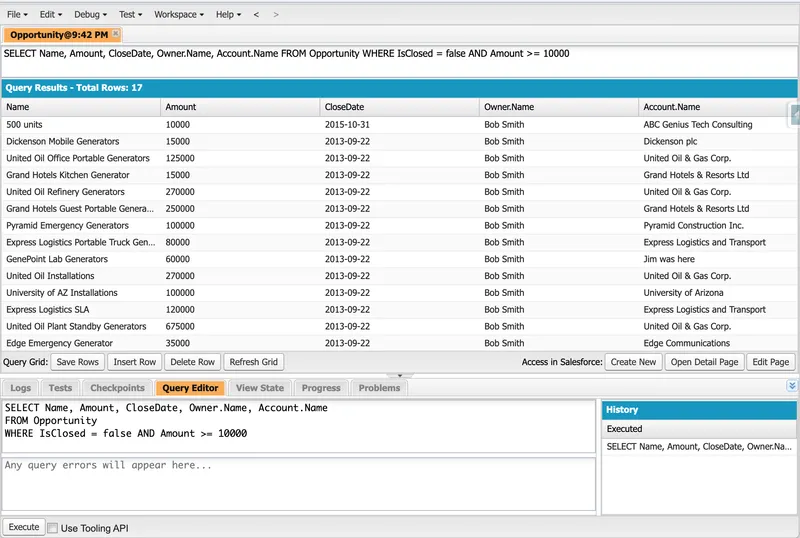
Task: Click the 675000 amount cell
Action: [240, 327]
